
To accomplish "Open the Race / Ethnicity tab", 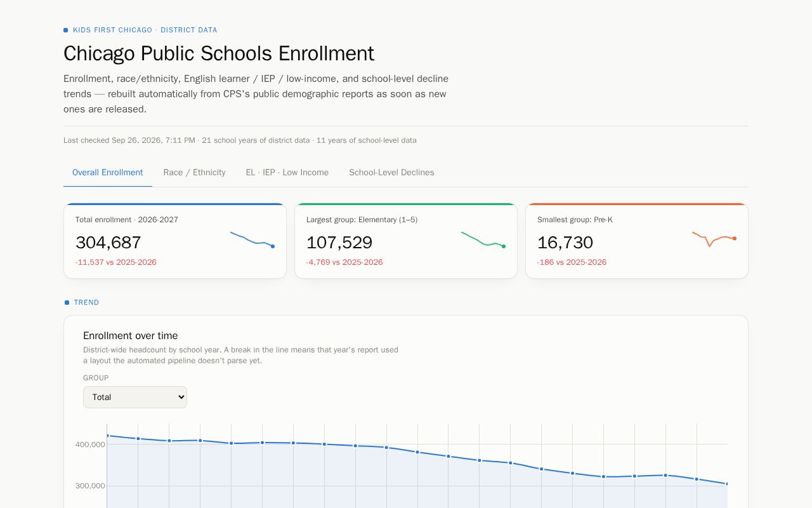I will pos(194,173).
